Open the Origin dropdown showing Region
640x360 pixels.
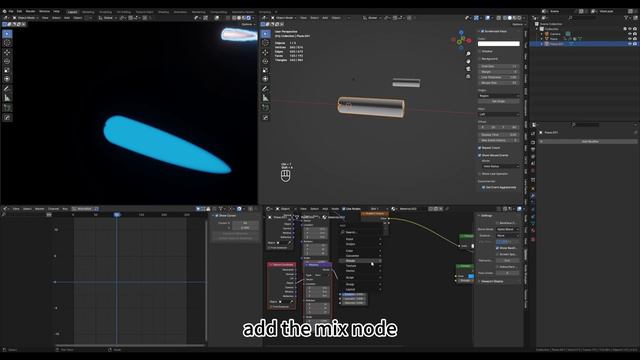pyautogui.click(x=499, y=96)
